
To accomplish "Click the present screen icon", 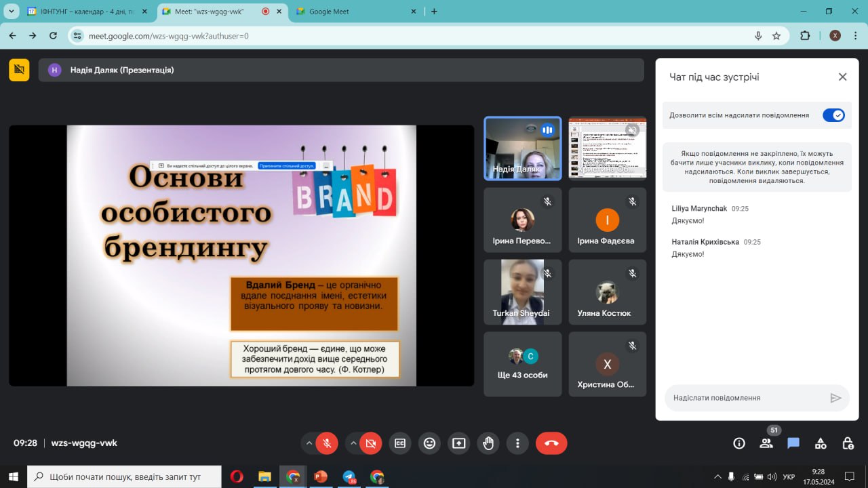I will (459, 443).
